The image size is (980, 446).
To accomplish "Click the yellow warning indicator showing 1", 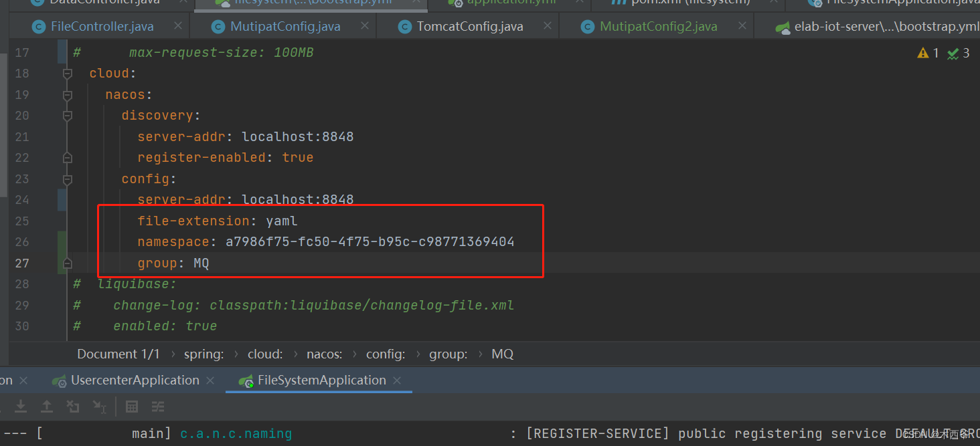I will tap(929, 53).
